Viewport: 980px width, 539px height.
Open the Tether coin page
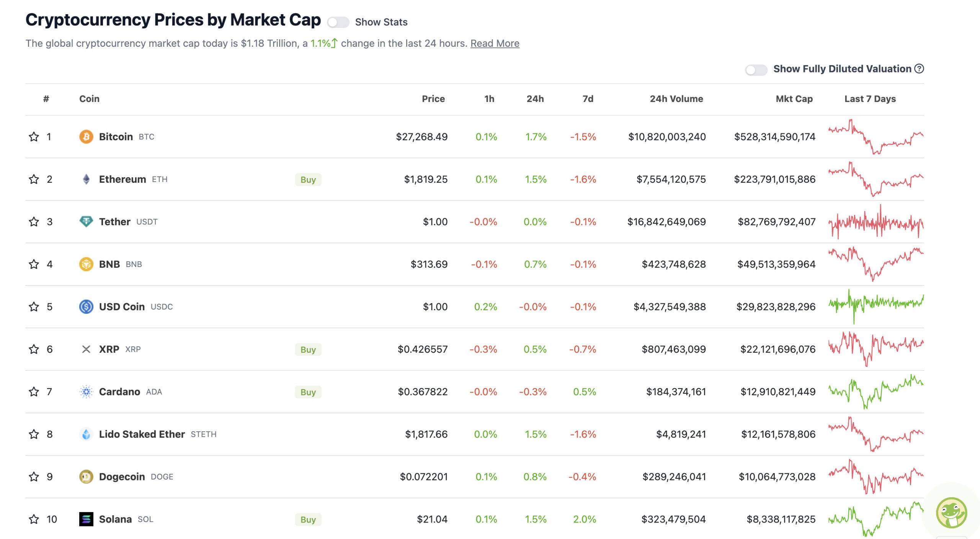pos(115,222)
